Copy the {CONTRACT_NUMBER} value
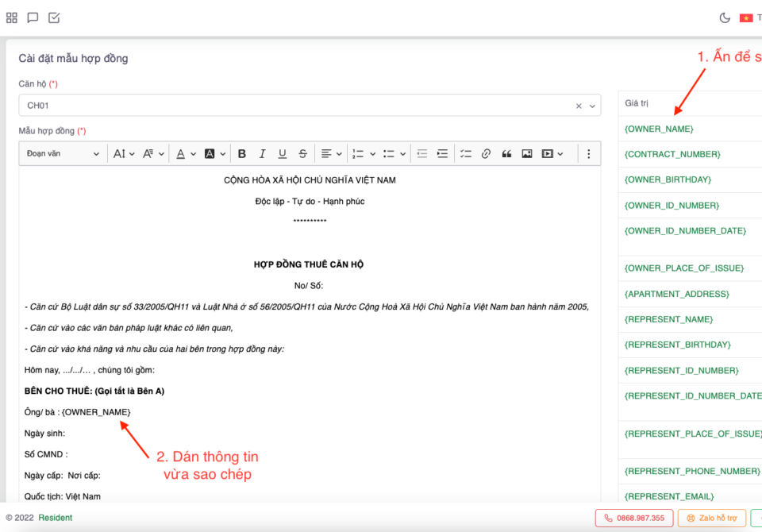Viewport: 762px width, 532px height. 672,154
